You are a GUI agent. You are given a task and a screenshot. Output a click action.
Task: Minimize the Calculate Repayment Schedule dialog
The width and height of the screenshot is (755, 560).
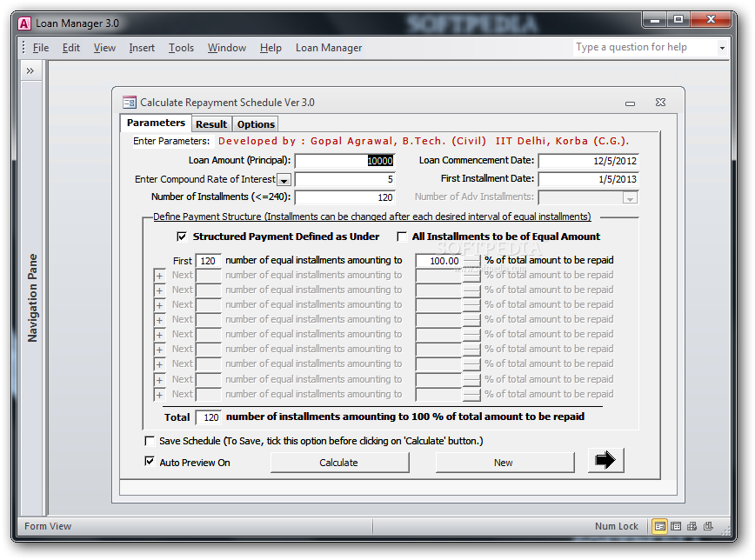tap(630, 103)
